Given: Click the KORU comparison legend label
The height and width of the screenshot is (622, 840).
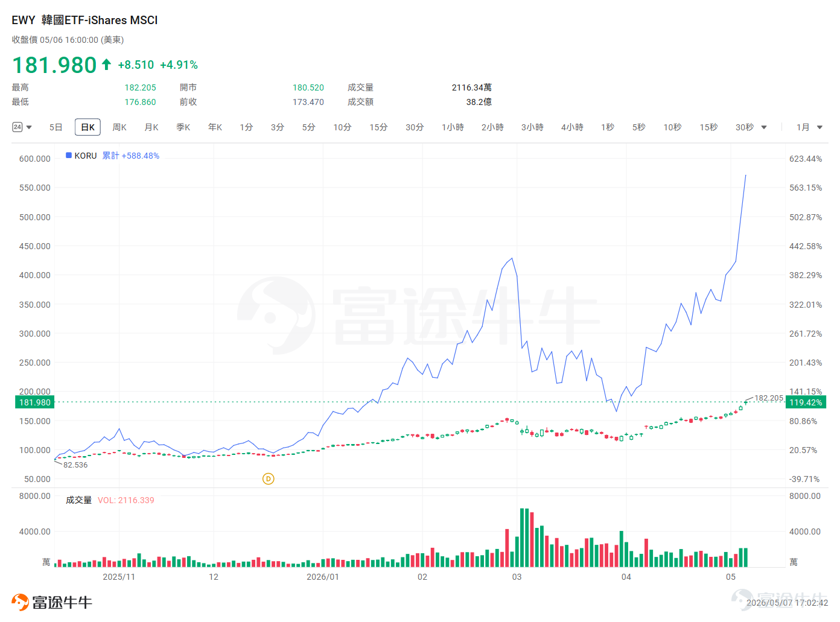Looking at the screenshot, I should tap(86, 156).
